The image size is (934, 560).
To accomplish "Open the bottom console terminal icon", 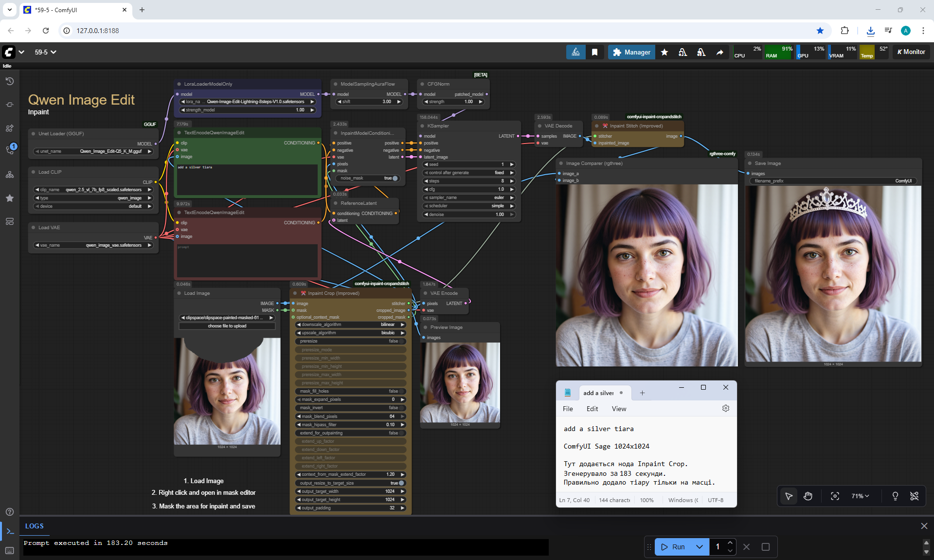I will (10, 531).
